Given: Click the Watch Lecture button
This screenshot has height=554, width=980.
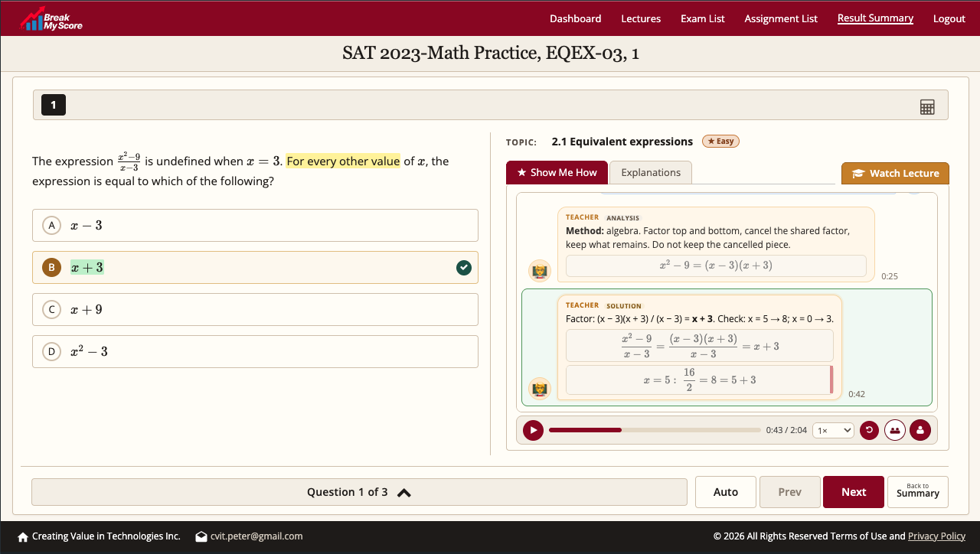Looking at the screenshot, I should tap(895, 173).
